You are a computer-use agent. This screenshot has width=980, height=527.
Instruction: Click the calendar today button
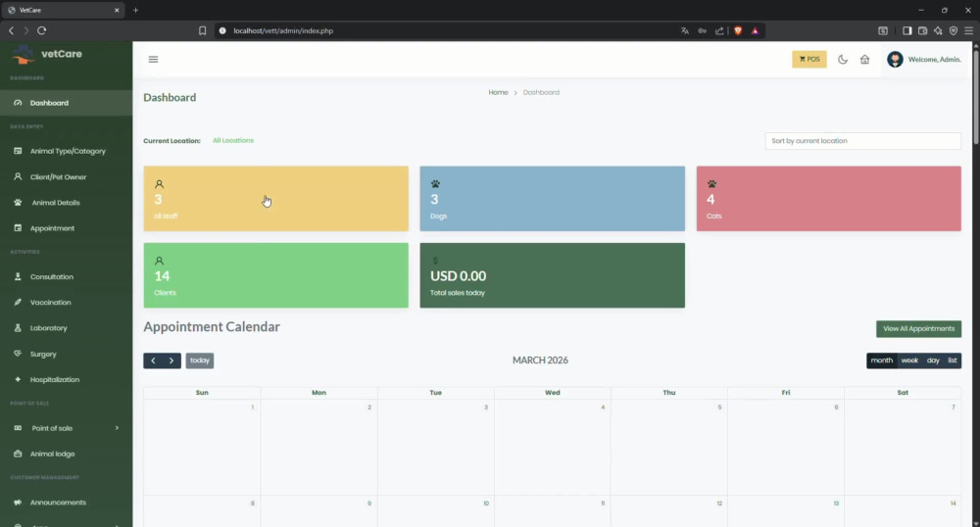click(x=200, y=360)
